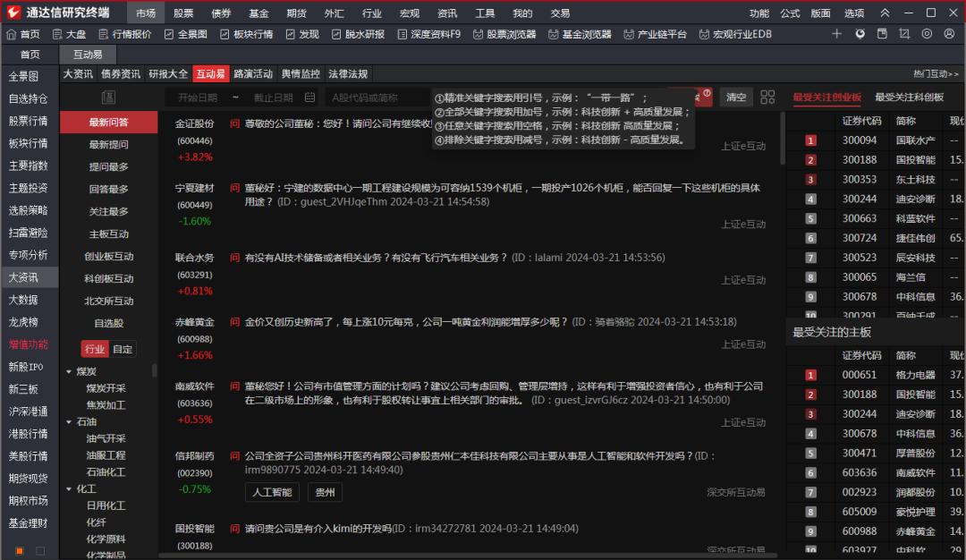The height and width of the screenshot is (560, 966).
Task: Switch industry filter to 自定
Action: point(123,349)
